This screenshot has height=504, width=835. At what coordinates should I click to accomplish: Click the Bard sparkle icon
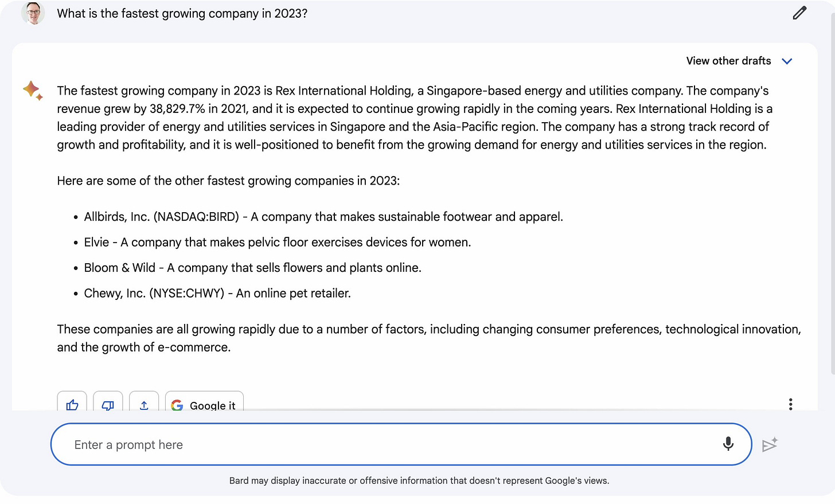pyautogui.click(x=32, y=91)
